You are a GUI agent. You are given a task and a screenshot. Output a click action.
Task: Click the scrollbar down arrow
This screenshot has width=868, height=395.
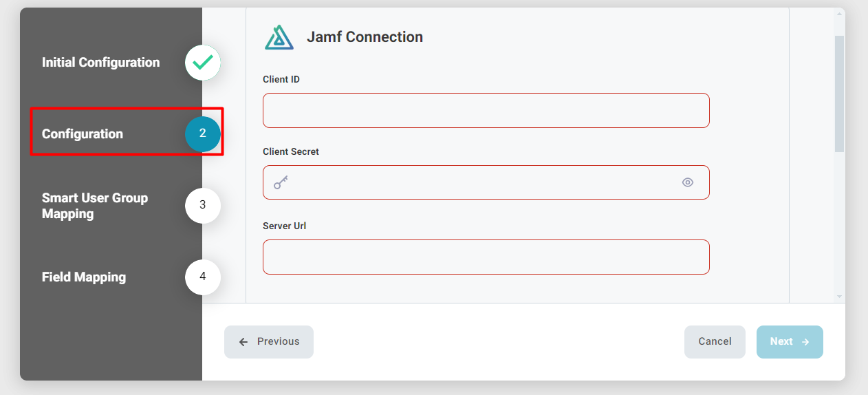[x=839, y=296]
